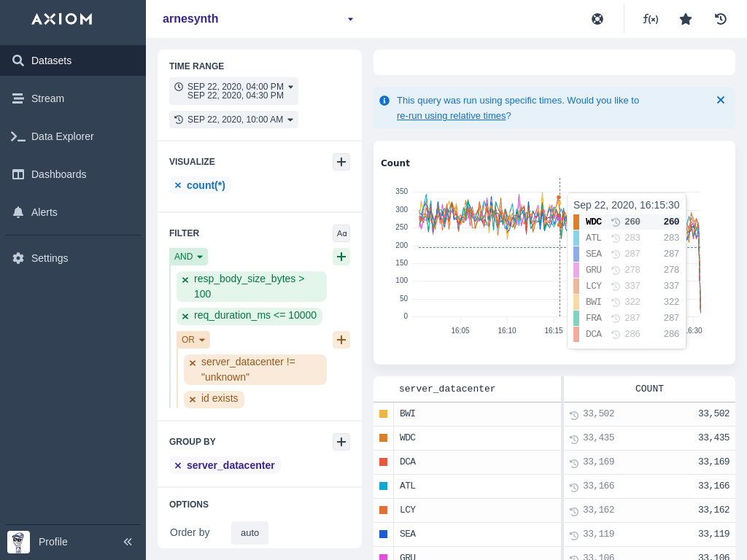
Task: Collapse the sidebar with double chevron
Action: tap(128, 542)
